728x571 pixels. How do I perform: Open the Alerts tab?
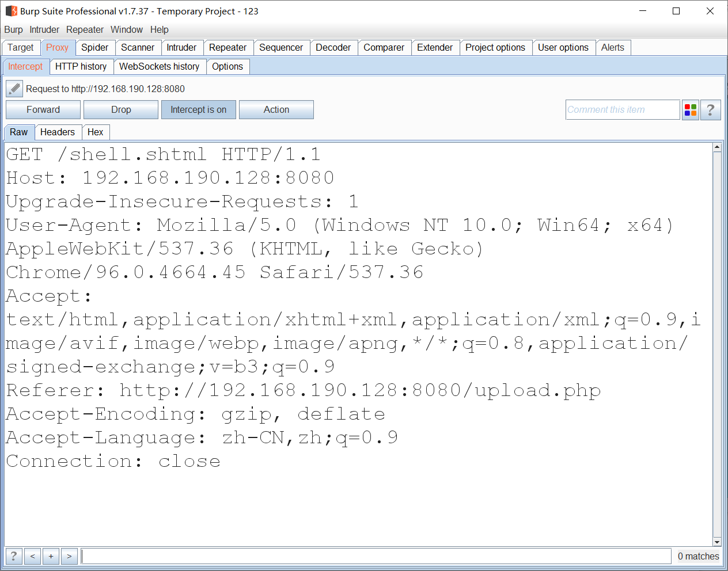[x=613, y=48]
